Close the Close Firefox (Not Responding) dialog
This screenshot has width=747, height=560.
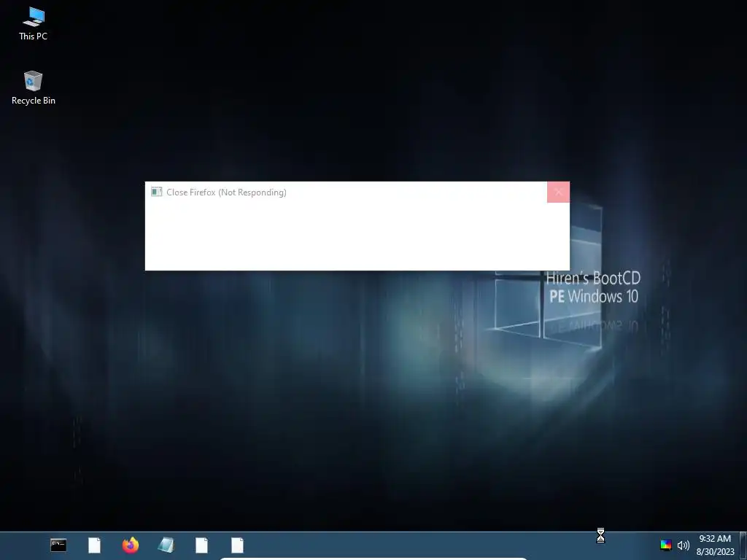(x=558, y=192)
